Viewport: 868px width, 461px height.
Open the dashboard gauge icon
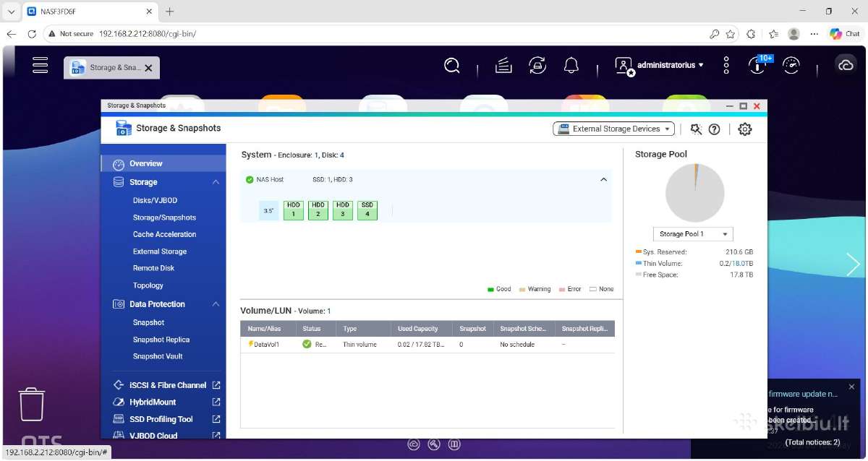pyautogui.click(x=792, y=66)
